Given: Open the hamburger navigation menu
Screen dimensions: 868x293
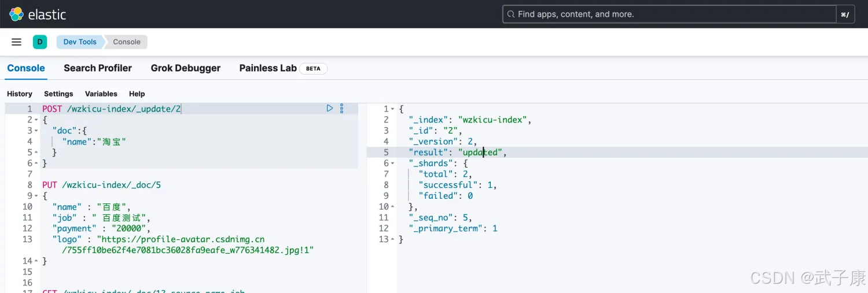Looking at the screenshot, I should tap(17, 42).
